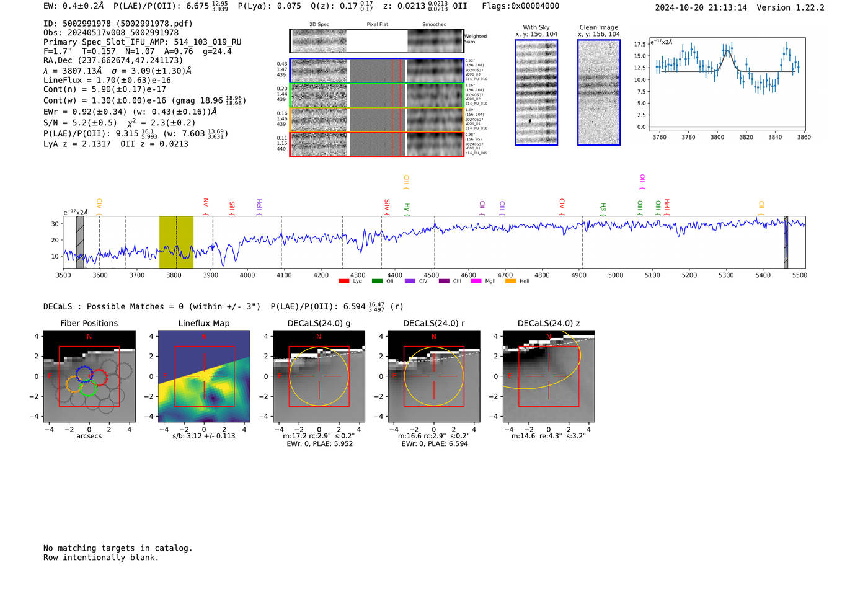Select the red CIV line marker near 4850

coord(562,207)
